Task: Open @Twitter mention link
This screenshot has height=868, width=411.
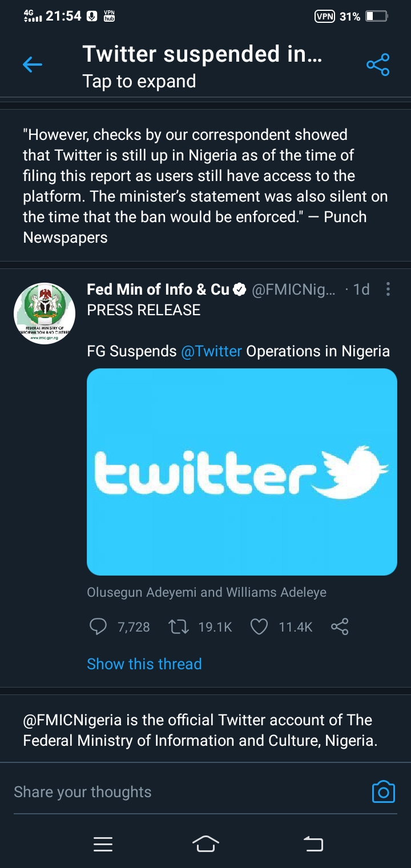Action: click(x=212, y=351)
